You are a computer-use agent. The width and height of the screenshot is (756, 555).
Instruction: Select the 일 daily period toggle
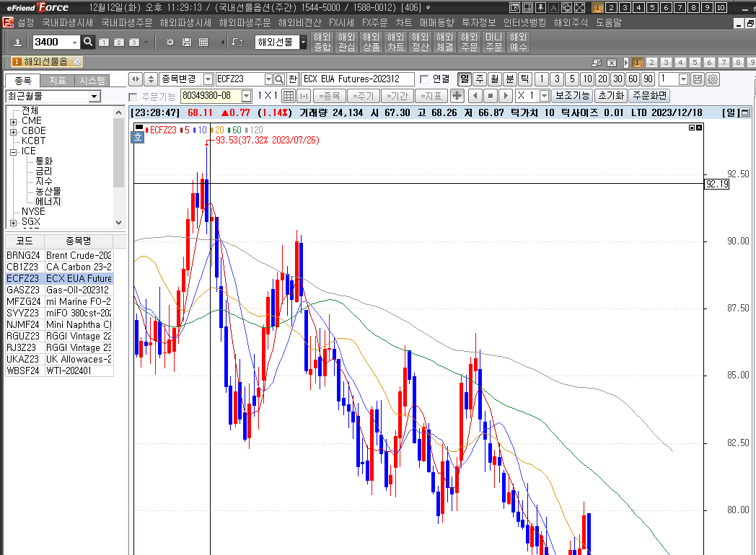point(465,79)
